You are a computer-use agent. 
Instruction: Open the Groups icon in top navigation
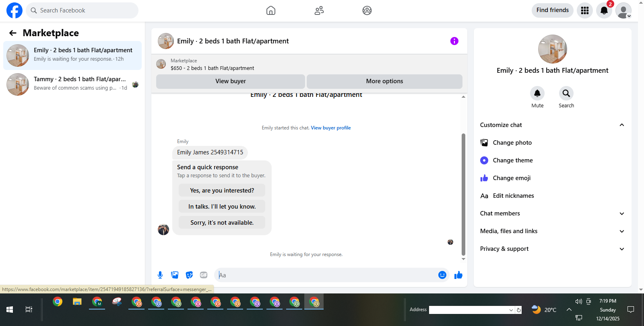pyautogui.click(x=367, y=10)
